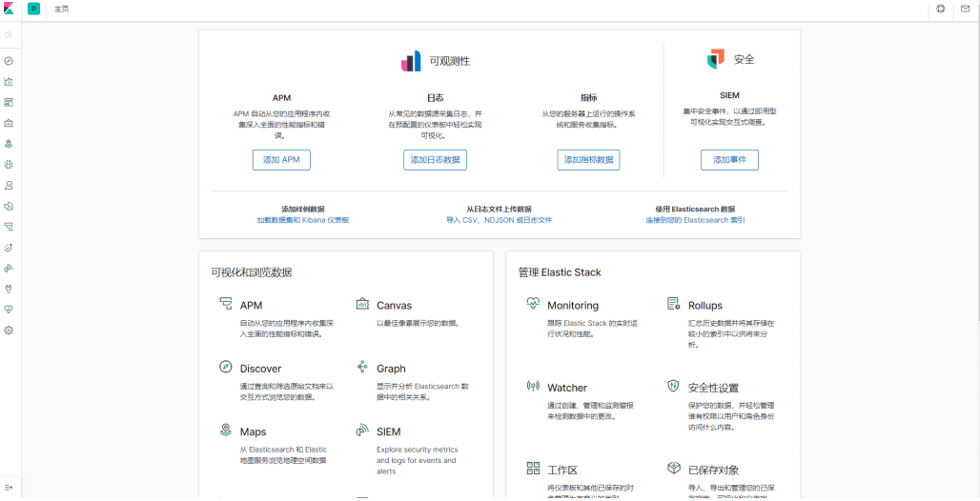Open the Canvas card title

pos(395,306)
